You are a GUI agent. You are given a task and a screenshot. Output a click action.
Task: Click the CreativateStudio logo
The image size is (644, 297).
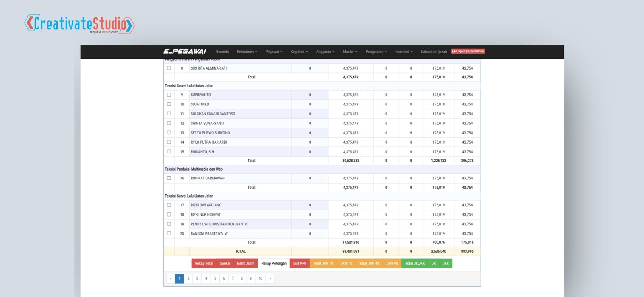tap(79, 24)
